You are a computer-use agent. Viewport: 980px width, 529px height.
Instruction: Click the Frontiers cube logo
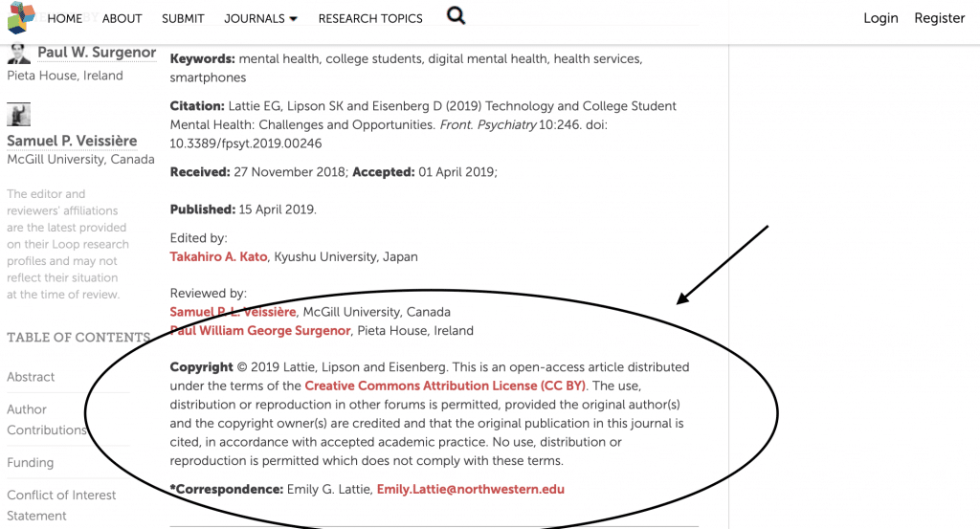tap(21, 17)
